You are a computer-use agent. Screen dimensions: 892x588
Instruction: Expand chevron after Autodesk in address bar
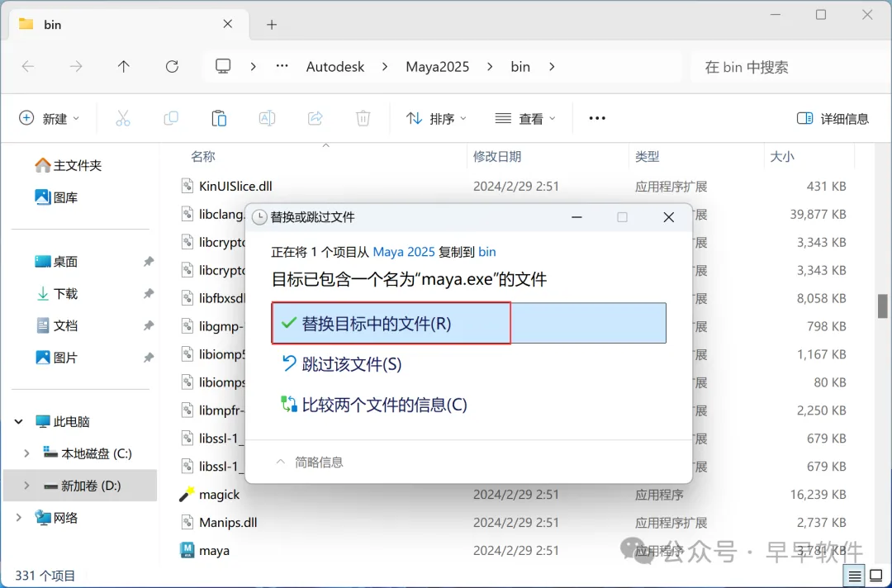coord(385,67)
